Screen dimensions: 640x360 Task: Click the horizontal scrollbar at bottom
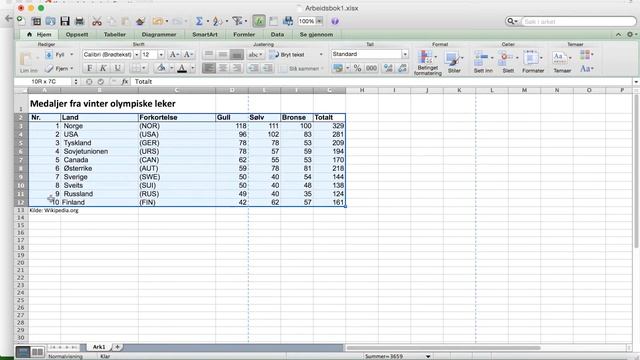click(443, 348)
